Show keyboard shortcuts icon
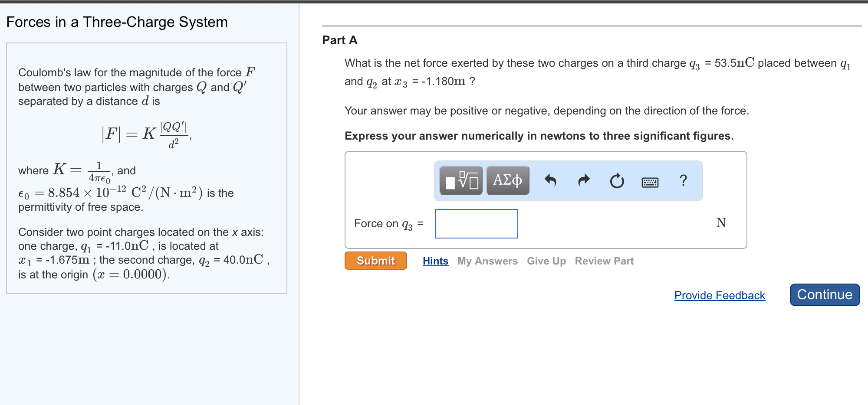868x405 pixels. [x=650, y=182]
